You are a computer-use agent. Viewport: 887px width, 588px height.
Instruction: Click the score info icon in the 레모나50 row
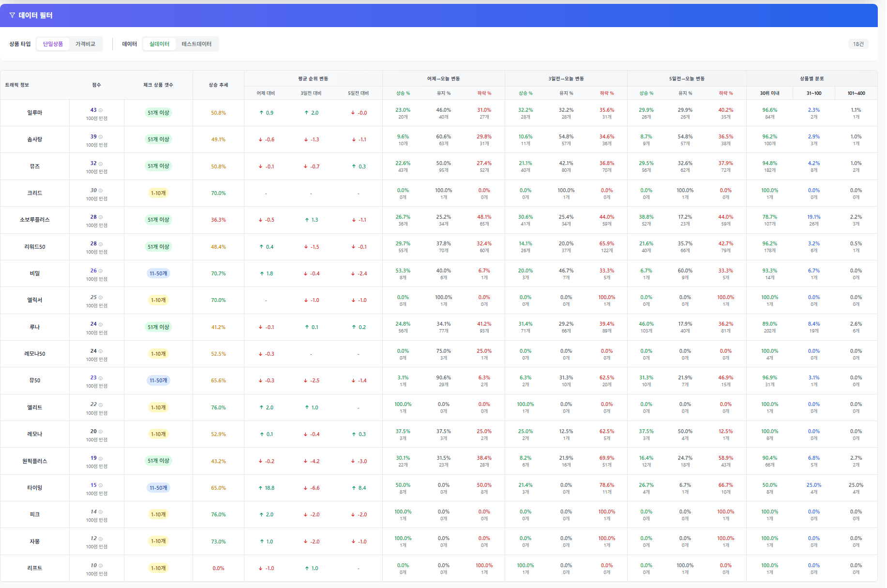(x=101, y=351)
